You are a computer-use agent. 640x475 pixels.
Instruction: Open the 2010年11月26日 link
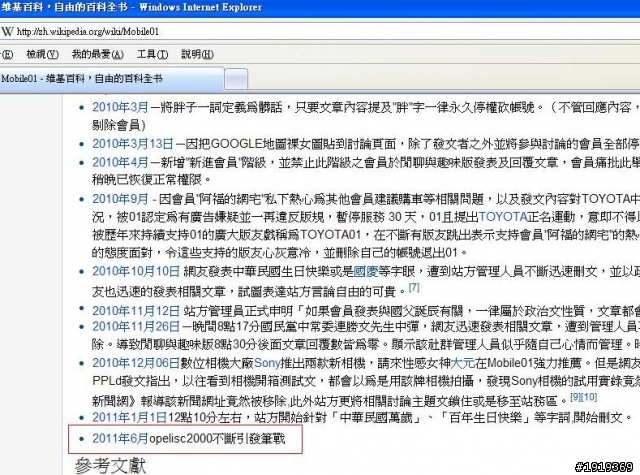click(x=136, y=326)
